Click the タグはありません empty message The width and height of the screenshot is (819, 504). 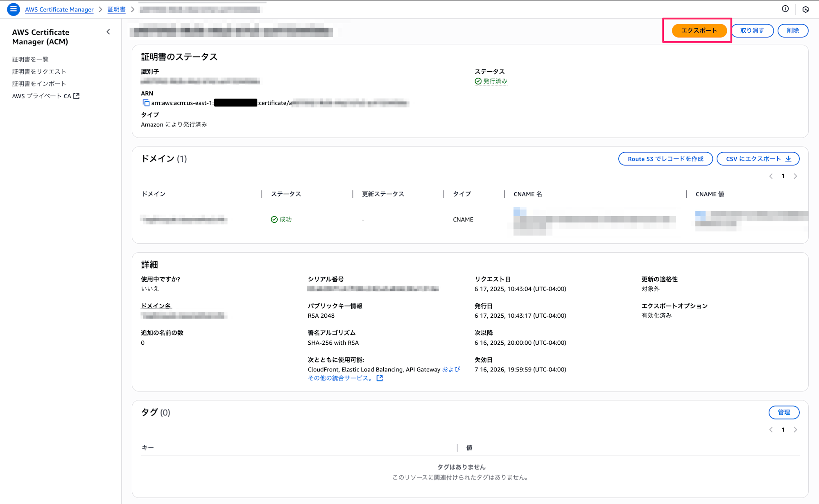click(x=461, y=467)
